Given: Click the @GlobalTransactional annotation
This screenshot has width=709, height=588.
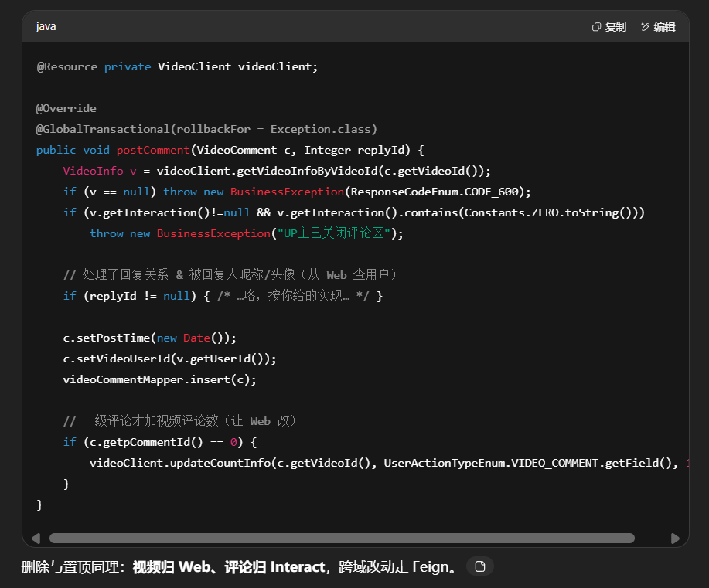Looking at the screenshot, I should (103, 129).
